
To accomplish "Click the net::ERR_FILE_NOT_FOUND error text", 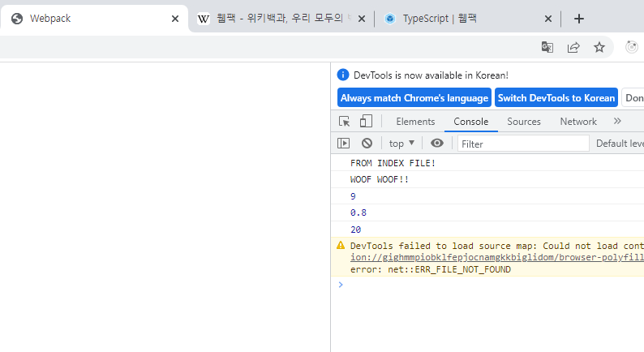I will click(449, 269).
